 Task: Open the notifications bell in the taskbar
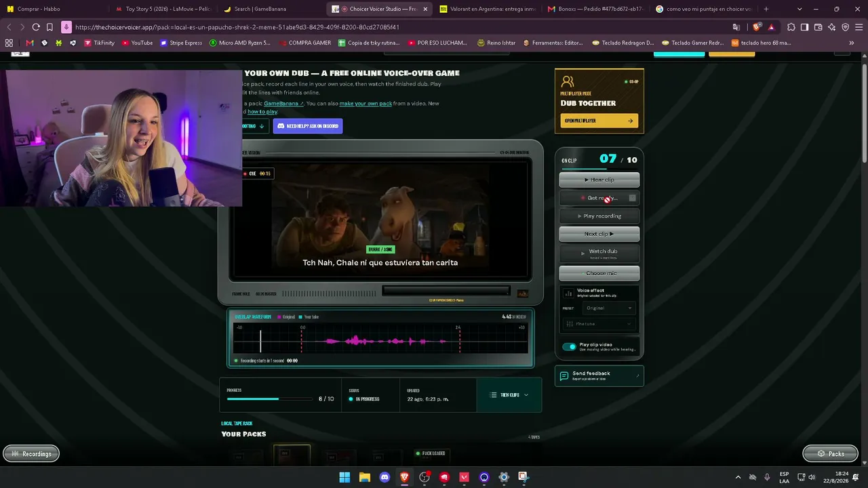tap(856, 477)
